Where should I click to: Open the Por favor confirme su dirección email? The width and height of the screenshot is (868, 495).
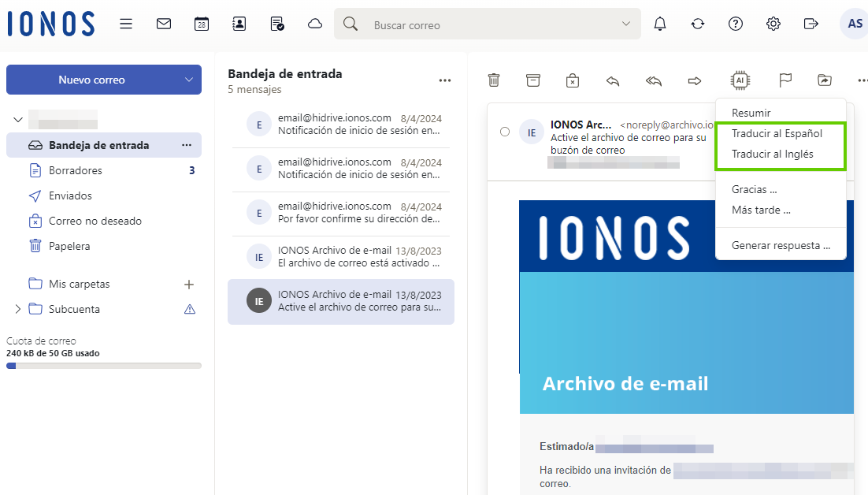pos(341,213)
